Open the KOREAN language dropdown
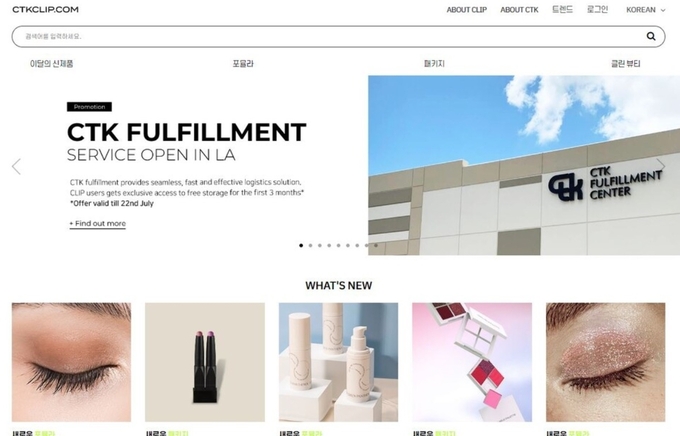This screenshot has width=680, height=436. coord(645,10)
